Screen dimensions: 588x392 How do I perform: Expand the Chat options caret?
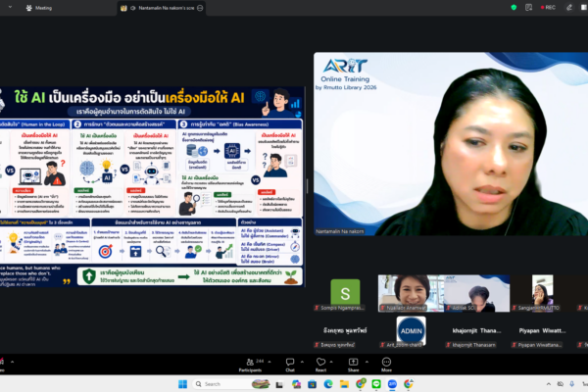click(302, 362)
